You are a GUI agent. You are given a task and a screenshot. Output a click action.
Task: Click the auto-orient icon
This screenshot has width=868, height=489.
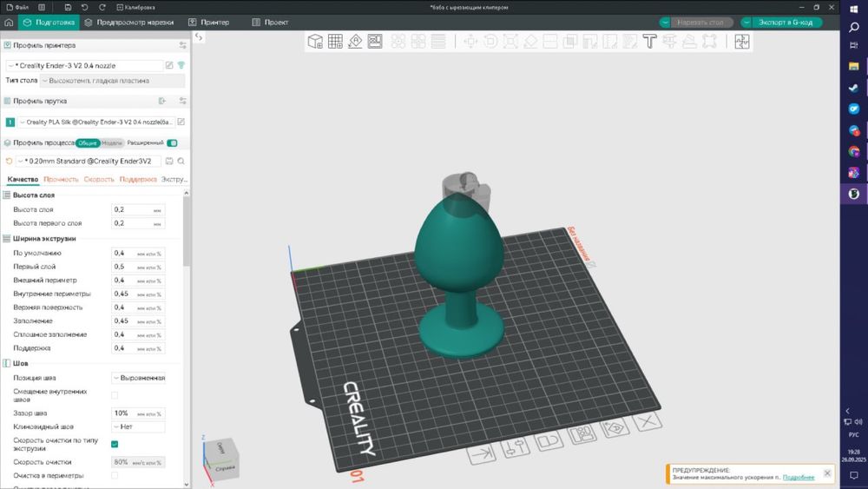tap(355, 42)
